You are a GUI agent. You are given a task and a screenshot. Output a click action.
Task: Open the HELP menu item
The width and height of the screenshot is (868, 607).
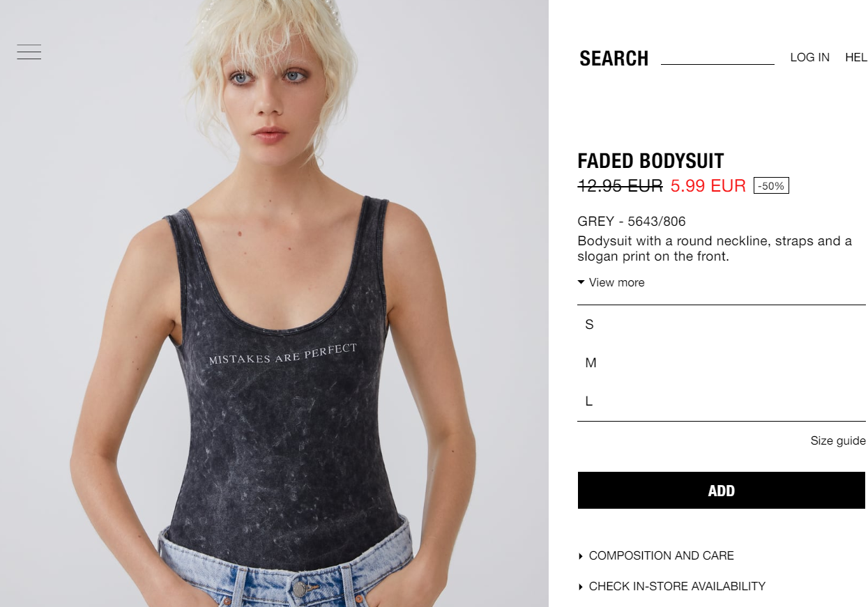tap(856, 57)
